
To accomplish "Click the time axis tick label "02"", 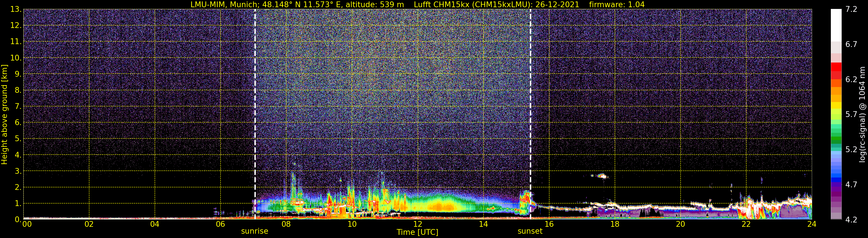I will point(89,224).
